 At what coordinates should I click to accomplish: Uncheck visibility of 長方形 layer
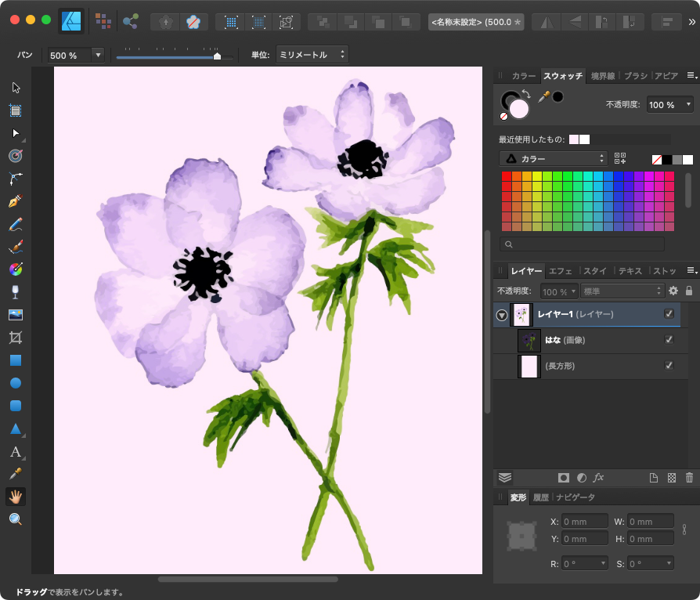click(x=669, y=366)
